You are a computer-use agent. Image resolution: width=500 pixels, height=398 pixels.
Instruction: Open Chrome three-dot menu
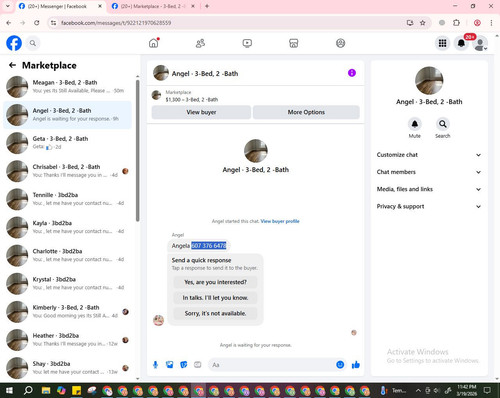click(491, 23)
